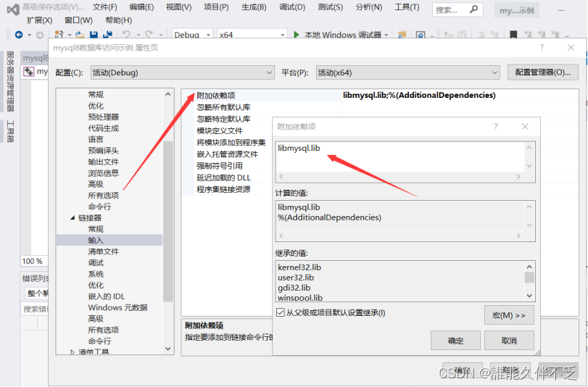Image resolution: width=588 pixels, height=387 pixels.
Task: Click 取消 in 附加依赖项 dialog
Action: click(509, 341)
